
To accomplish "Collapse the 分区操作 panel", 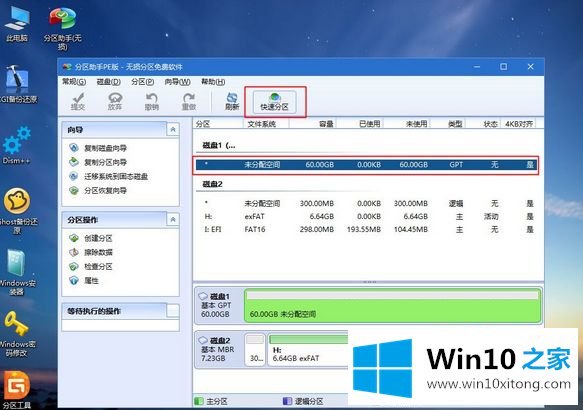I will 173,219.
